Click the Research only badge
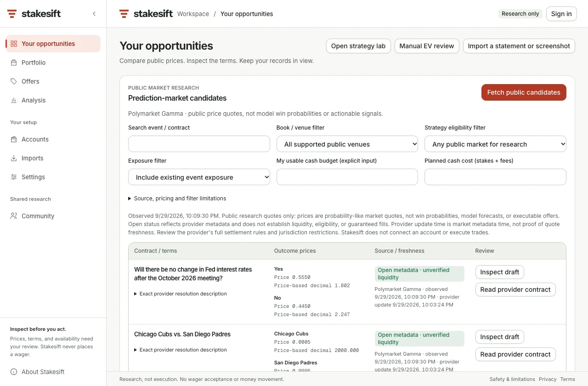Viewport: 588px width, 386px height. tap(520, 14)
